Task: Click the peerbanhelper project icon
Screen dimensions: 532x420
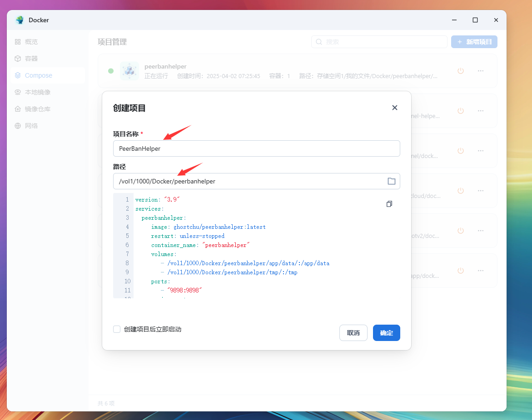Action: point(129,71)
